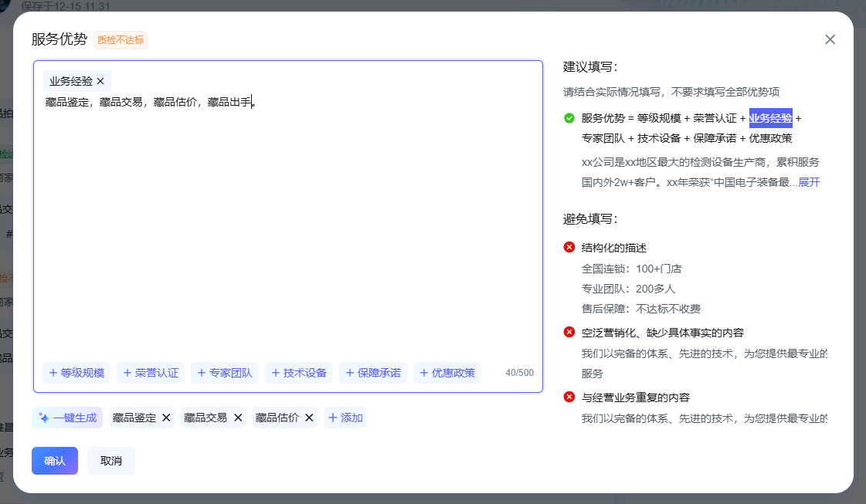Delete the 藏品鉴定 keyword tag

(166, 418)
